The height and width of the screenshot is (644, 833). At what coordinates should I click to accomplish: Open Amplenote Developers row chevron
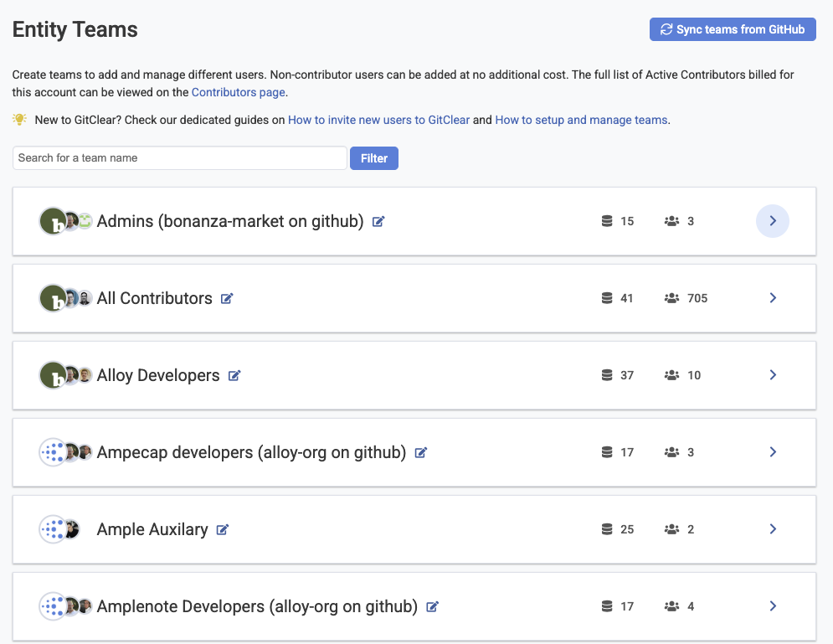(772, 606)
